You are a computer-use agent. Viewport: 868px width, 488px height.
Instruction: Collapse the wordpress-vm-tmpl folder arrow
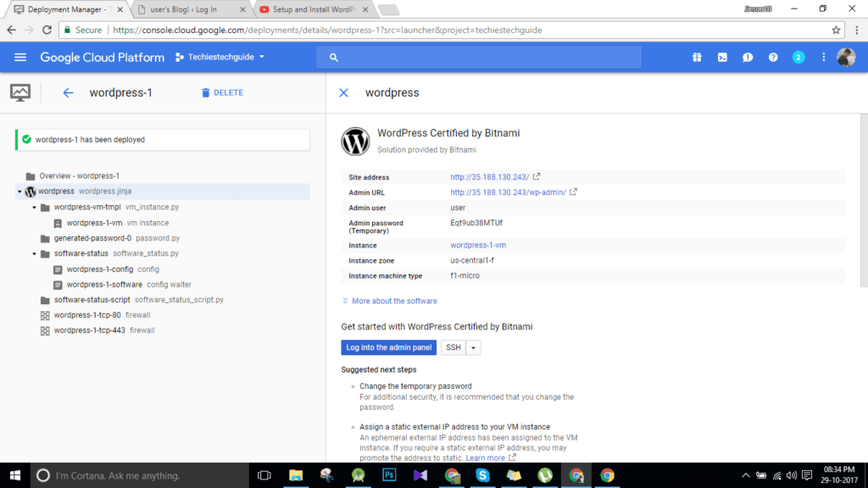click(x=34, y=208)
